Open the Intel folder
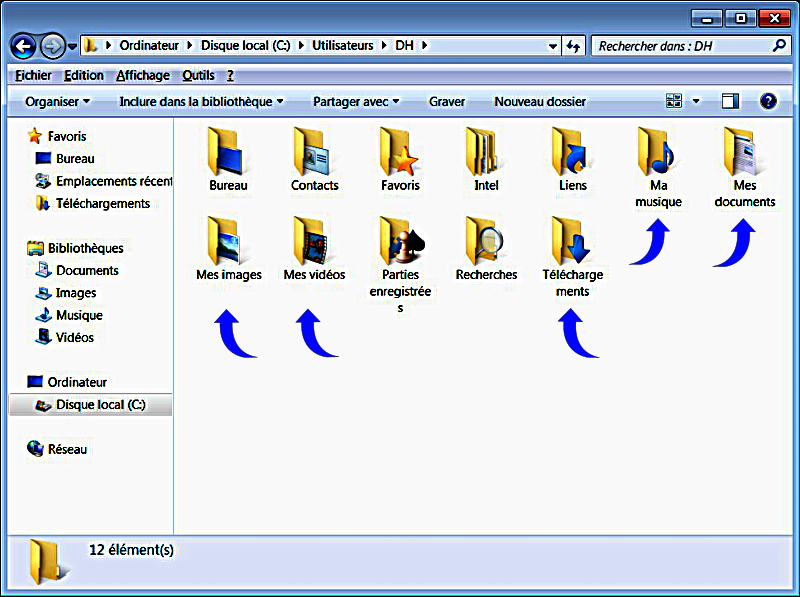Screen dimensions: 800x597 click(484, 152)
